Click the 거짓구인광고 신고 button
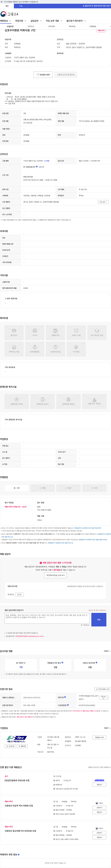The width and height of the screenshot is (111, 868). (103, 689)
